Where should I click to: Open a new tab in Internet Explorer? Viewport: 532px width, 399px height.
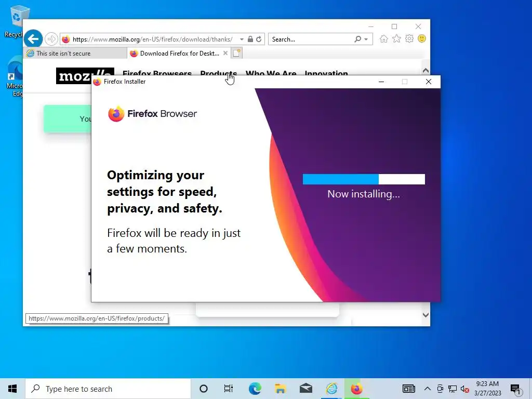(237, 53)
